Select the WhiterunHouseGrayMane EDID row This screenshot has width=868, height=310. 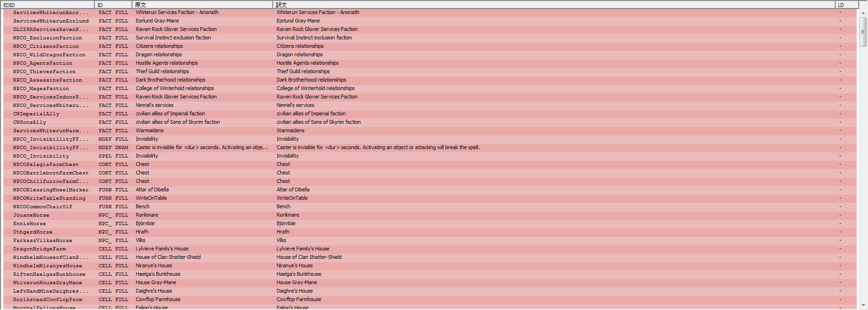pos(430,283)
